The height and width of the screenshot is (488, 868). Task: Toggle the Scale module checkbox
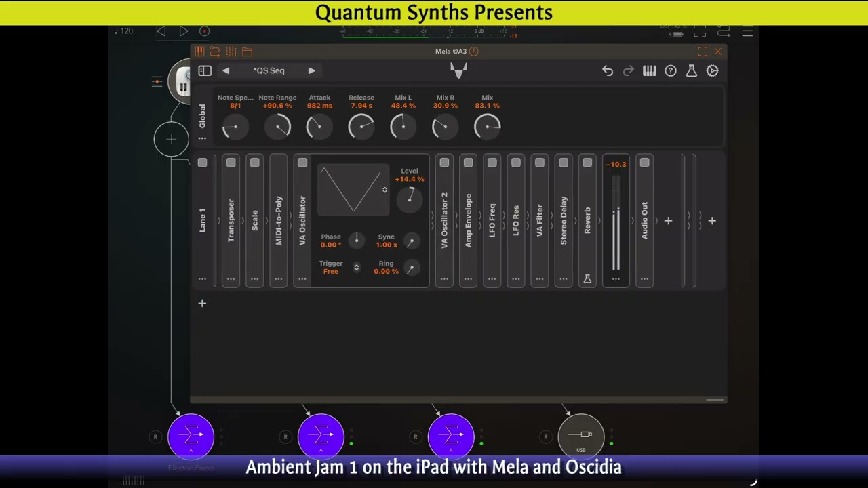click(255, 163)
